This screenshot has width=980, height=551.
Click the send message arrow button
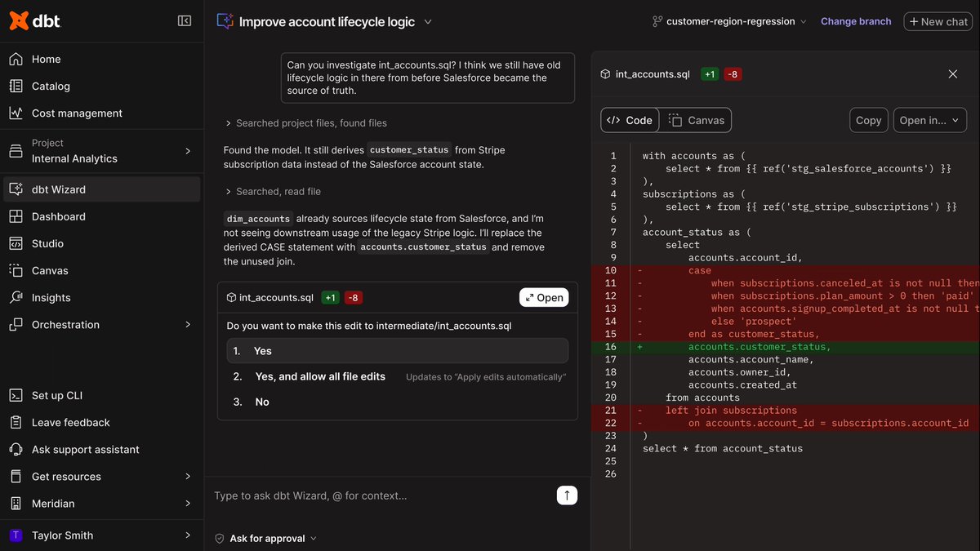click(x=567, y=495)
